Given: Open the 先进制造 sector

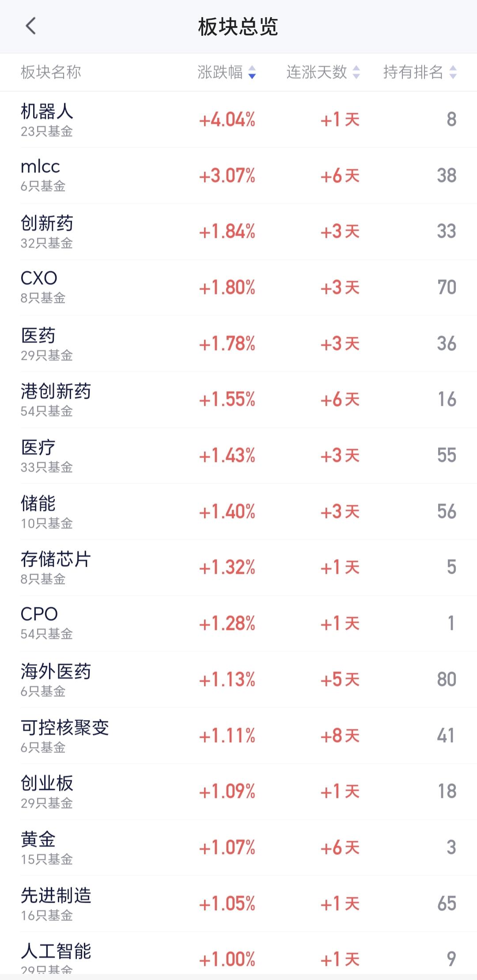Looking at the screenshot, I should pyautogui.click(x=238, y=904).
